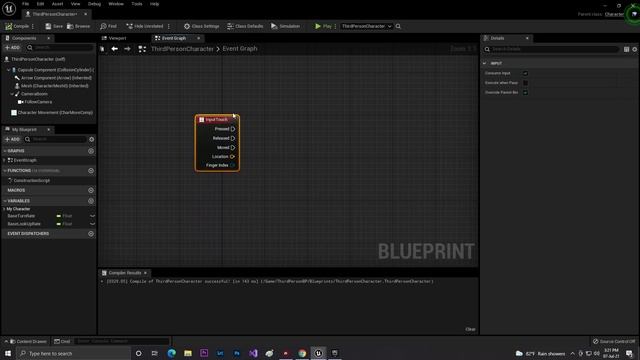Screen dimensions: 640x360
Task: Collapse the Variables section
Action: [x=5, y=201]
